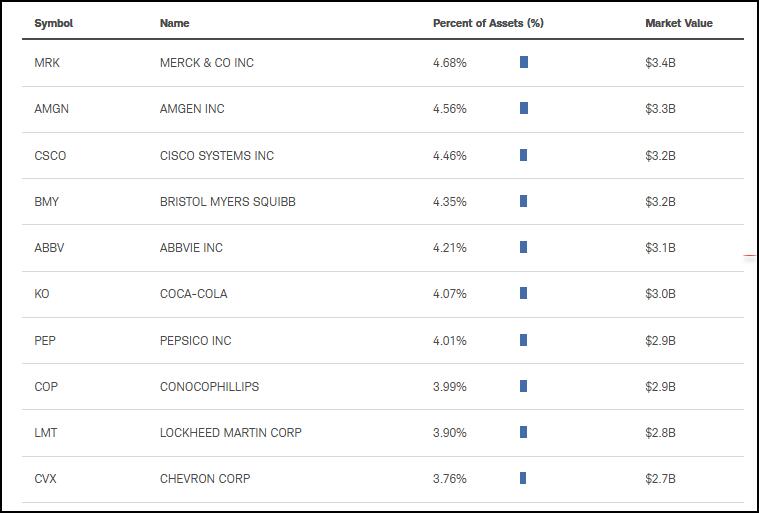759x513 pixels.
Task: Click the blue bar beside 4.46%
Action: click(524, 155)
